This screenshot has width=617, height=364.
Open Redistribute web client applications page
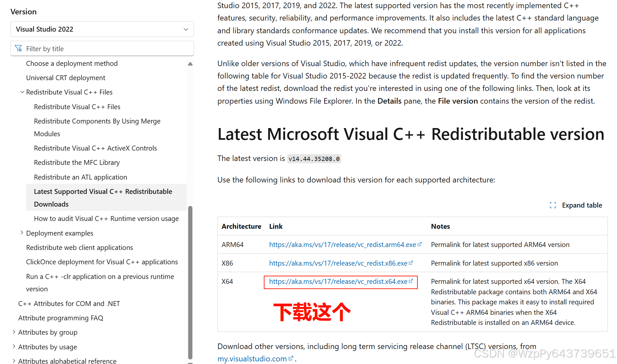(x=80, y=248)
